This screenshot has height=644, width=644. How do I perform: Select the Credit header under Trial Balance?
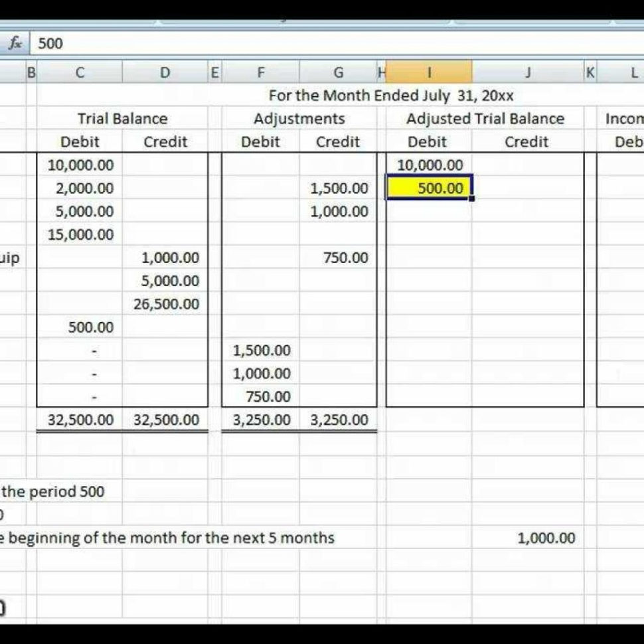pos(165,141)
